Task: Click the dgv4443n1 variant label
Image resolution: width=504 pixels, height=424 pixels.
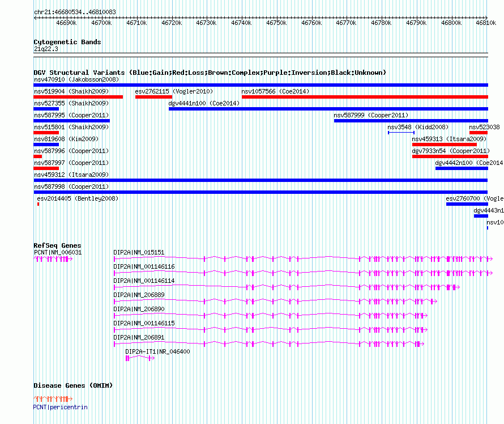Action: pyautogui.click(x=489, y=210)
